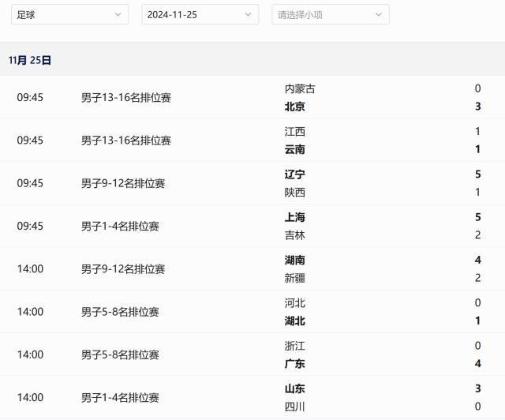Click the 陕西 team name
This screenshot has width=505, height=420.
pos(295,192)
